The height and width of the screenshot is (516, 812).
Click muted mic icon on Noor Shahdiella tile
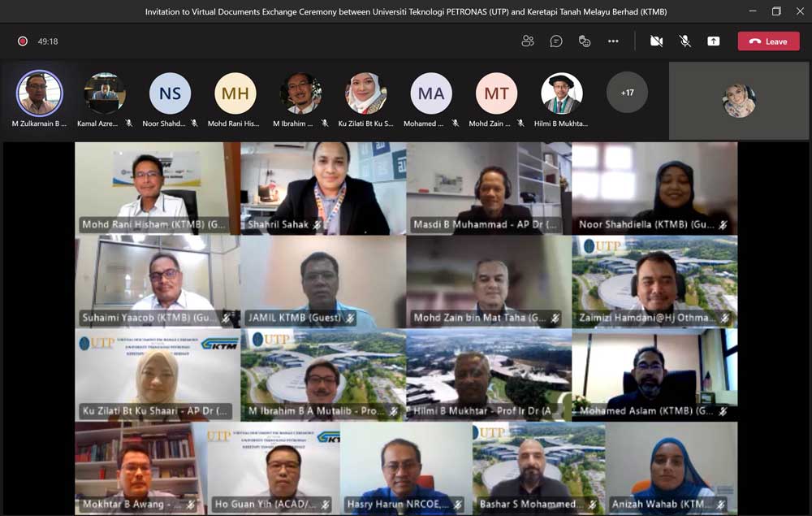tap(723, 224)
